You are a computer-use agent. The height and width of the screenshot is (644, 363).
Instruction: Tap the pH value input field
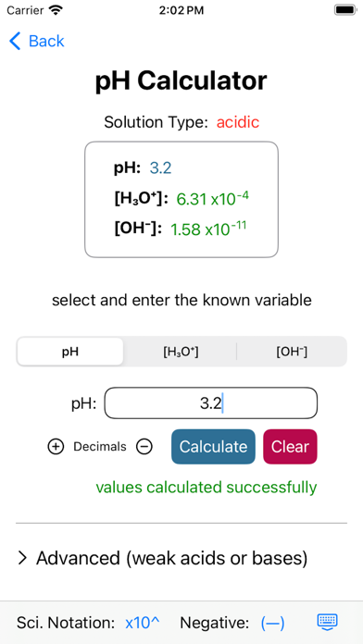(211, 403)
